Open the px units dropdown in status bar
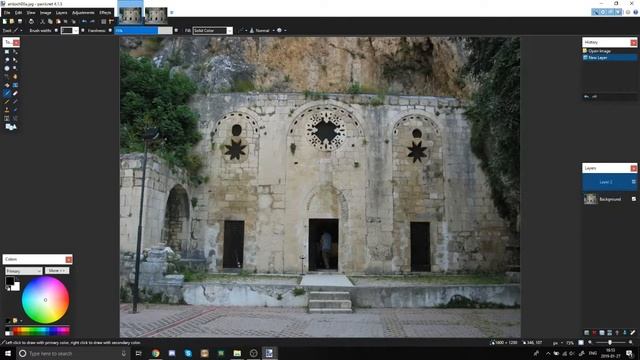 click(x=557, y=343)
